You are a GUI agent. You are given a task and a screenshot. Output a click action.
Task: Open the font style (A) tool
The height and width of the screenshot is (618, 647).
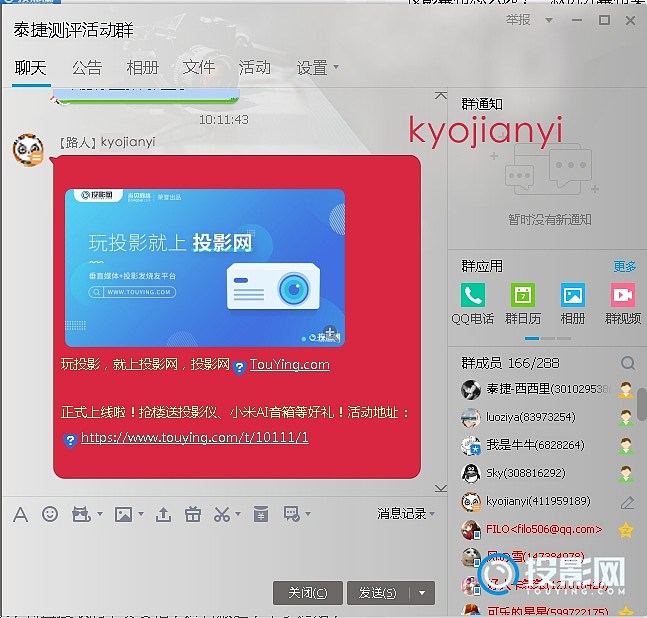tap(20, 514)
